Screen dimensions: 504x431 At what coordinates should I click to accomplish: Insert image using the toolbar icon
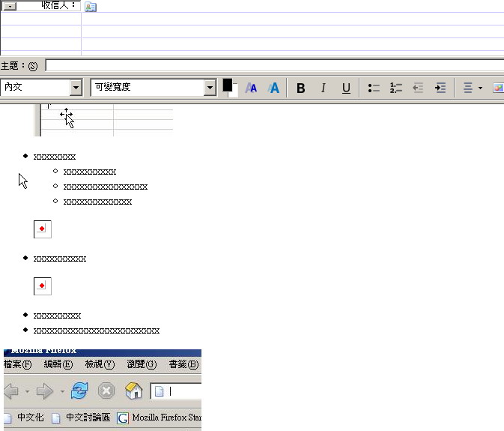pos(498,88)
